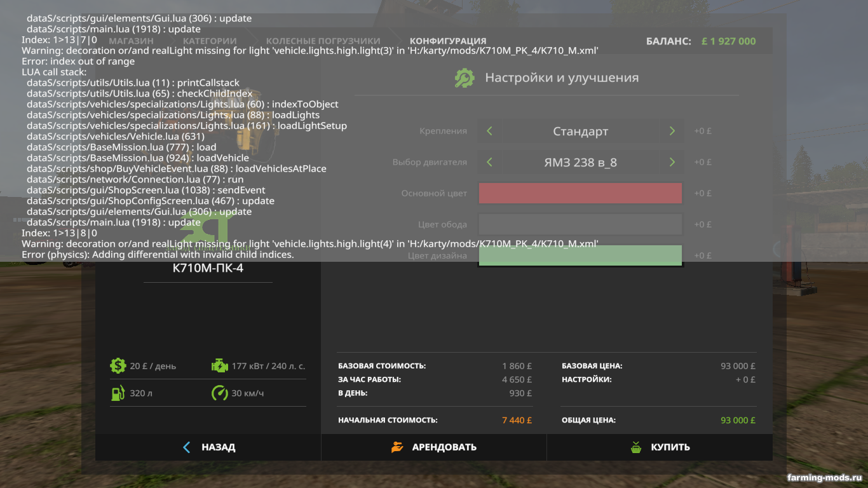The width and height of the screenshot is (868, 488).
Task: Click the back arrow icon next to НАЗАД
Action: [x=187, y=447]
